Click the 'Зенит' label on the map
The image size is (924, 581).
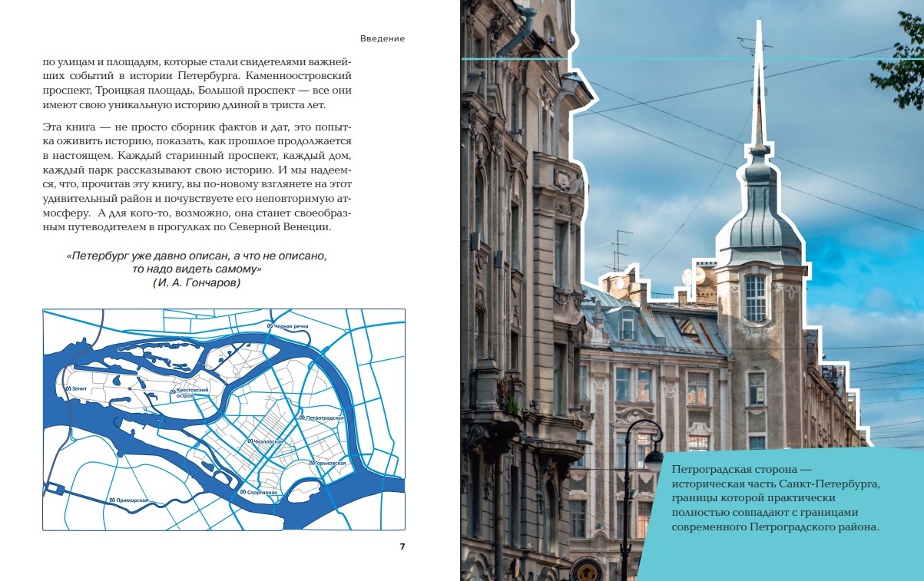[81, 389]
